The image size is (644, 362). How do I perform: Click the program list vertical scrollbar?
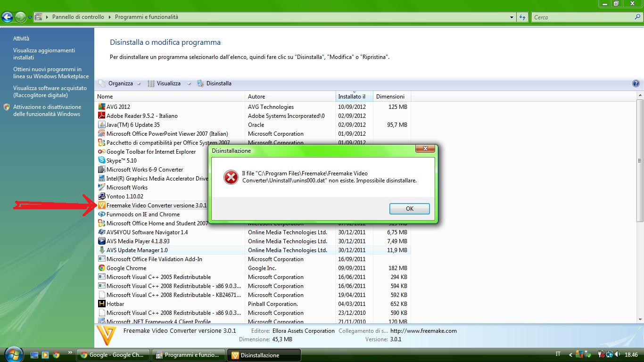coord(640,160)
